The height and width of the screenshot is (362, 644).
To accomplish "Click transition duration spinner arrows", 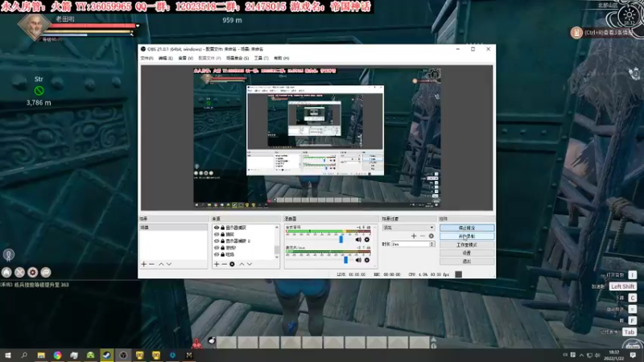I will [x=431, y=245].
